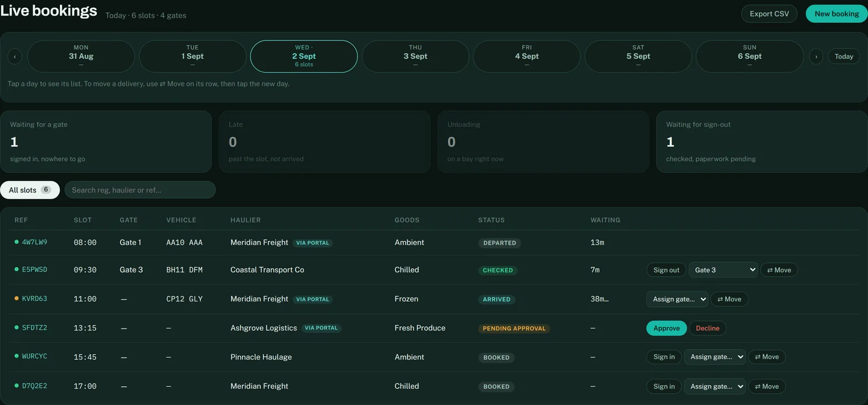Image resolution: width=868 pixels, height=405 pixels.
Task: Open Assign gate dropdown for WURCYC
Action: pos(715,357)
